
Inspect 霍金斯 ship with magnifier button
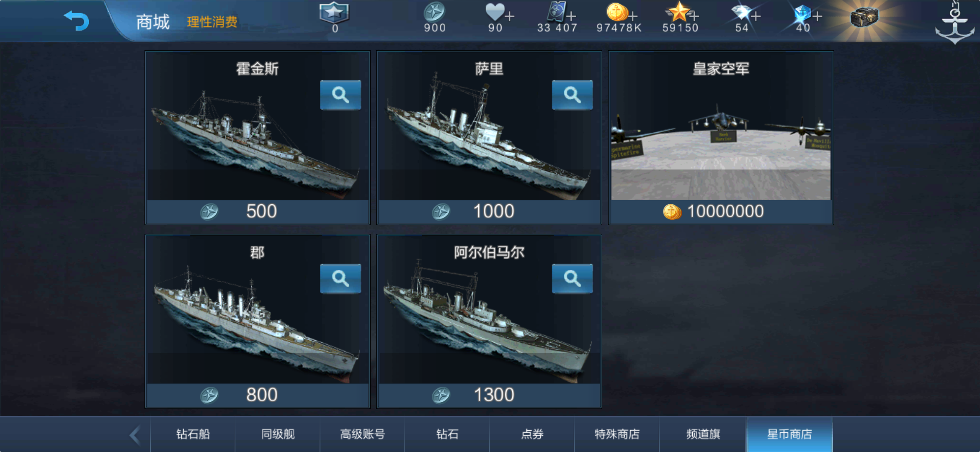(x=340, y=95)
